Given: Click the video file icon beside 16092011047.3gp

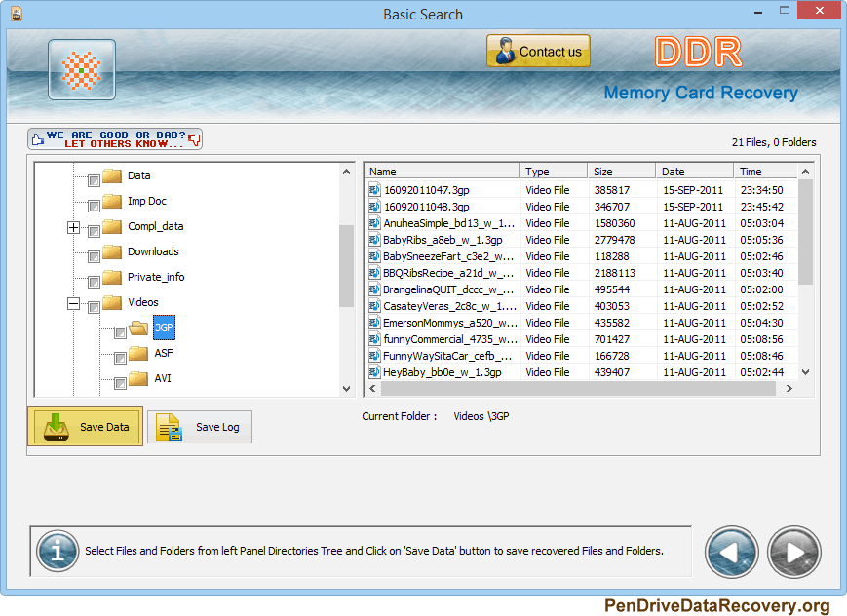Looking at the screenshot, I should [x=373, y=190].
